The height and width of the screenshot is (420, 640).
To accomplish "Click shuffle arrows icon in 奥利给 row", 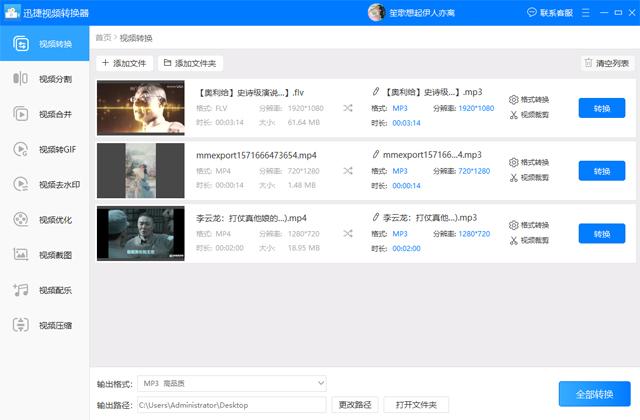I will [x=348, y=108].
